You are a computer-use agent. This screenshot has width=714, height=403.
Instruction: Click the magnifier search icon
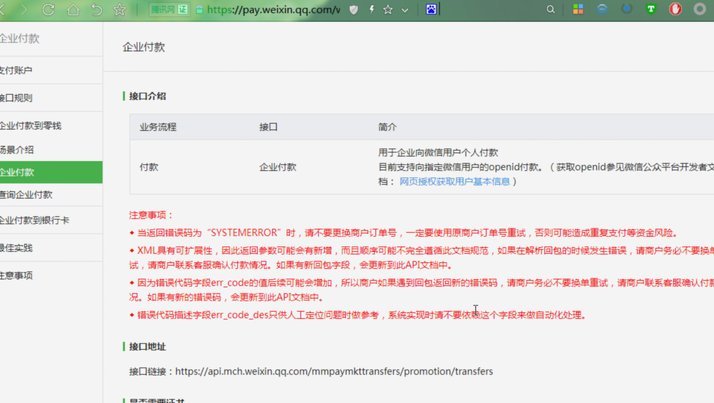(x=551, y=9)
